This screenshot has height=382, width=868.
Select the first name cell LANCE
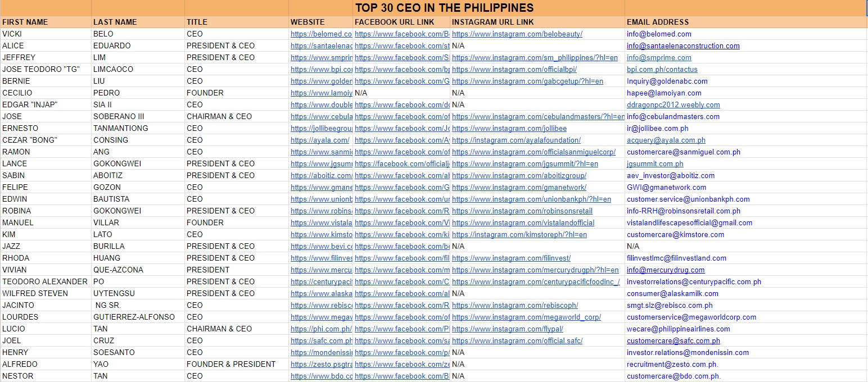[x=46, y=164]
